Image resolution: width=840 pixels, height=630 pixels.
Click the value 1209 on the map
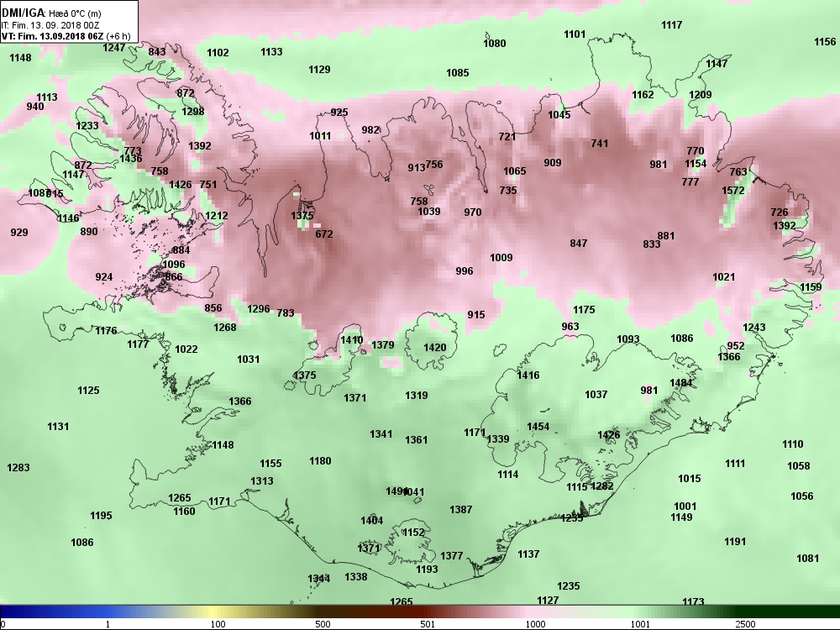click(701, 94)
